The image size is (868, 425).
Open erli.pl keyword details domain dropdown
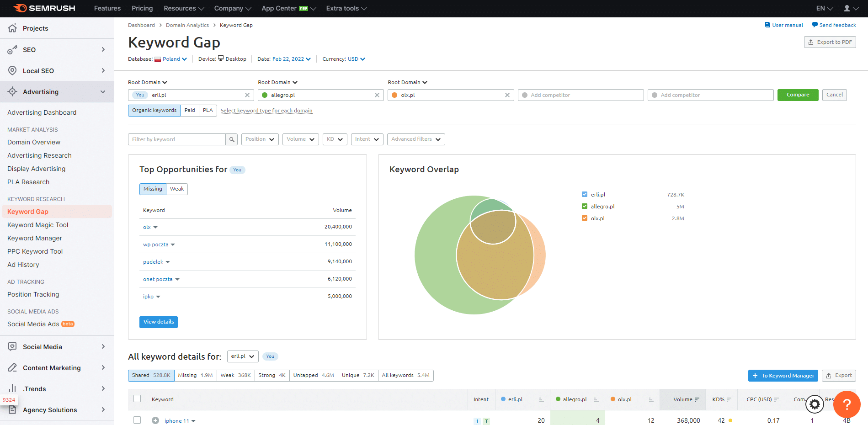(x=243, y=356)
